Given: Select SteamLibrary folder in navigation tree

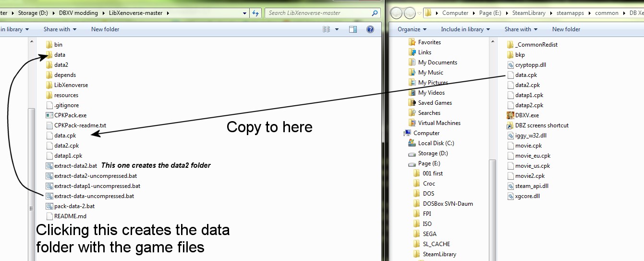Looking at the screenshot, I should pos(439,254).
